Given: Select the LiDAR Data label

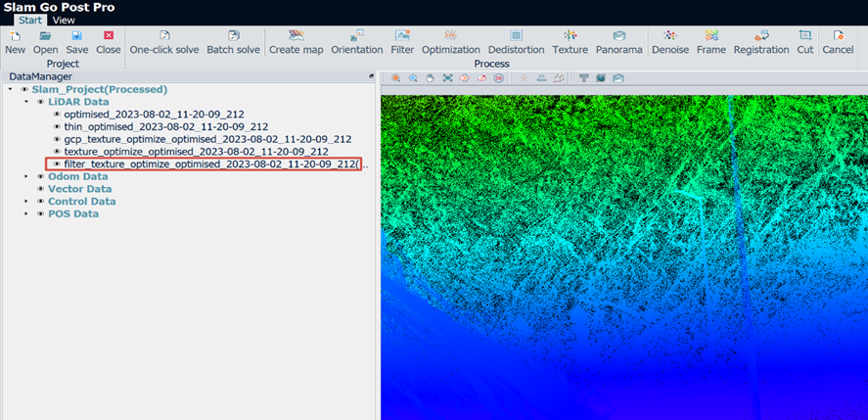Looking at the screenshot, I should click(x=78, y=102).
